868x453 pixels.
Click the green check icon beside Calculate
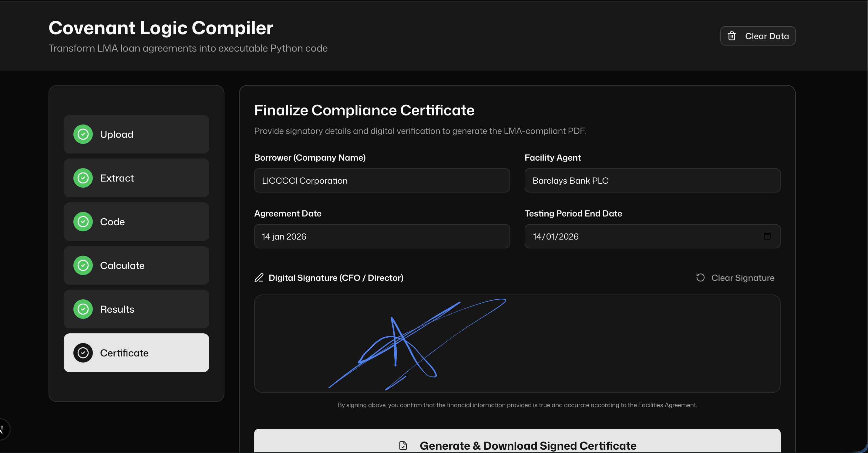pyautogui.click(x=83, y=265)
